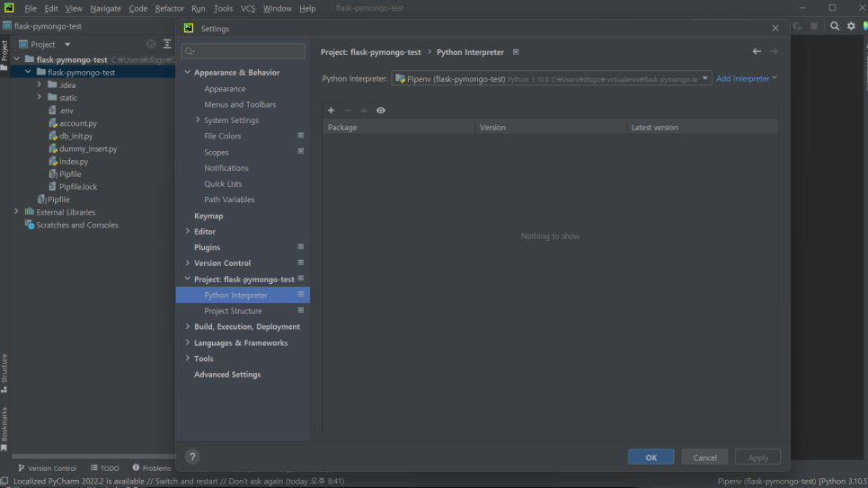
Task: Focus the Settings search field
Action: click(243, 51)
